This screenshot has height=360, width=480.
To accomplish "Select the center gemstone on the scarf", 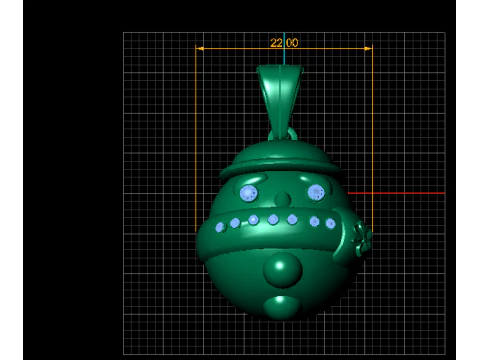I will [x=273, y=219].
